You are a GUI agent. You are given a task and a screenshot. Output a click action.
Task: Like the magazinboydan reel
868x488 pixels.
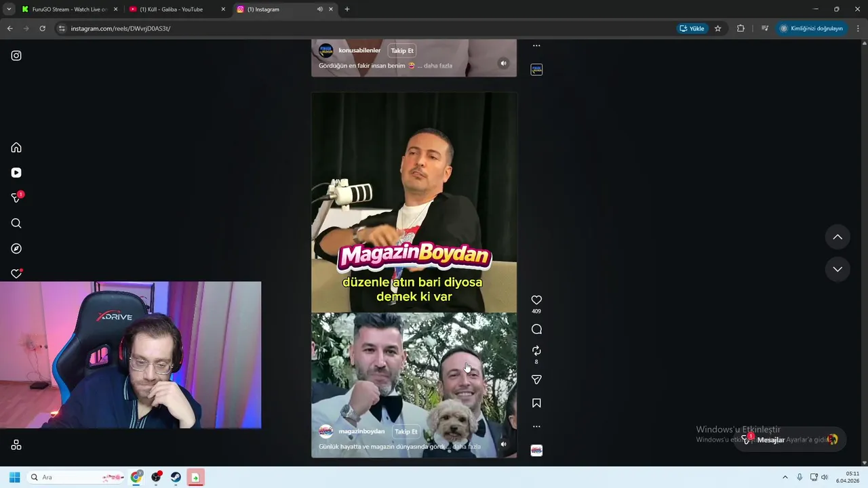pos(536,300)
